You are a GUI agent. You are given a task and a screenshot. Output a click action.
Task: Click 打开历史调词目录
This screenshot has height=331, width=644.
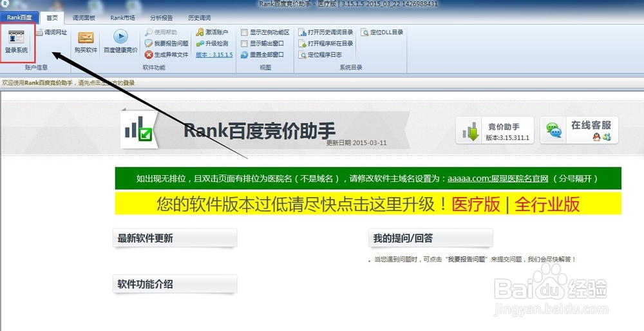326,32
